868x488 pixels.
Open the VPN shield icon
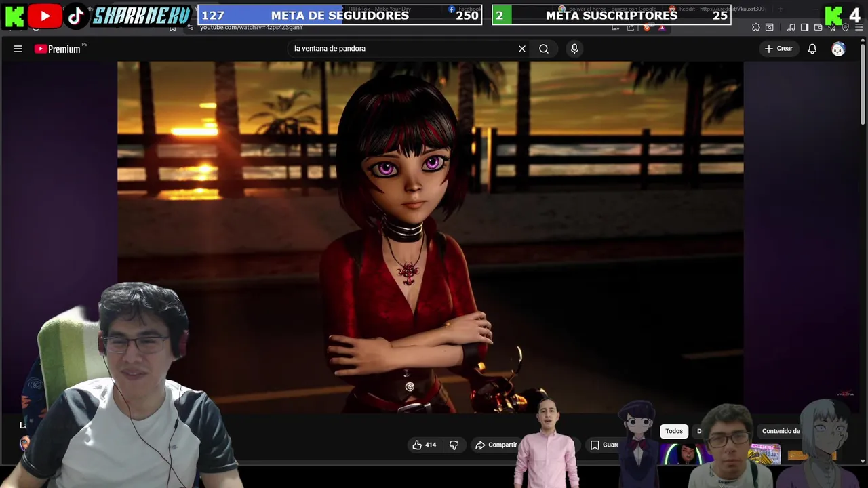[x=845, y=27]
